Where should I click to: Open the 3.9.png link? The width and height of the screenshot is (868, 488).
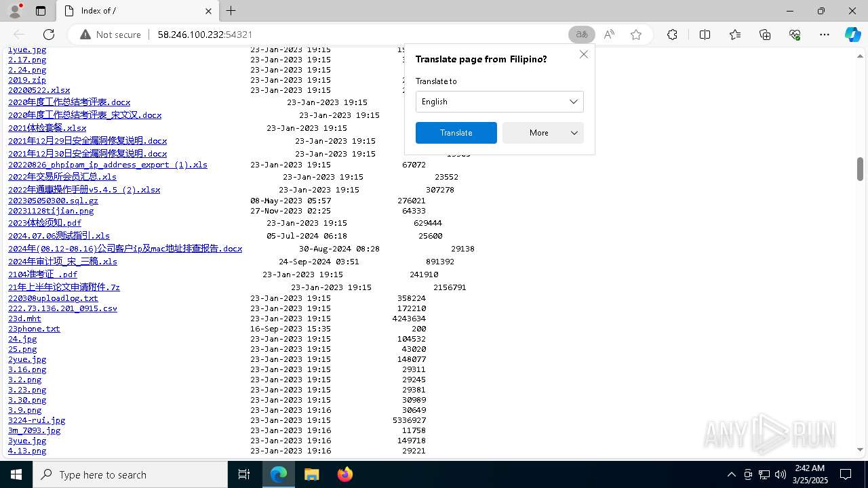(25, 410)
